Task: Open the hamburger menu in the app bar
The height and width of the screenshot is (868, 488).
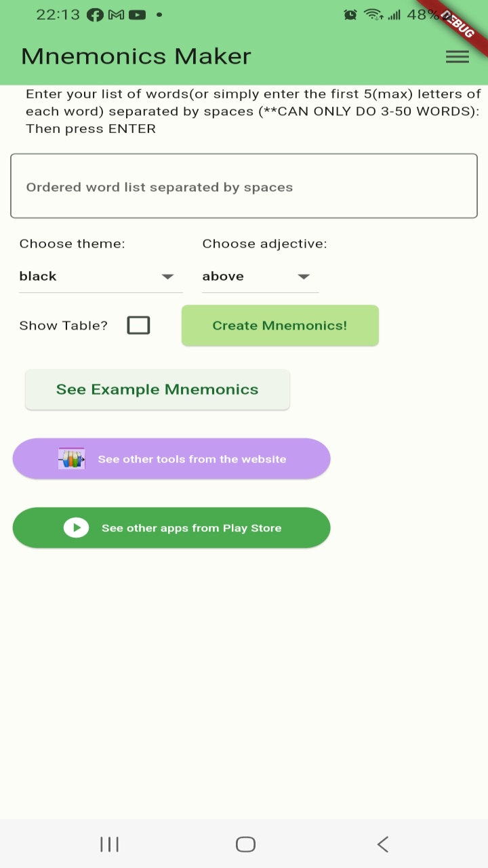Action: 457,56
